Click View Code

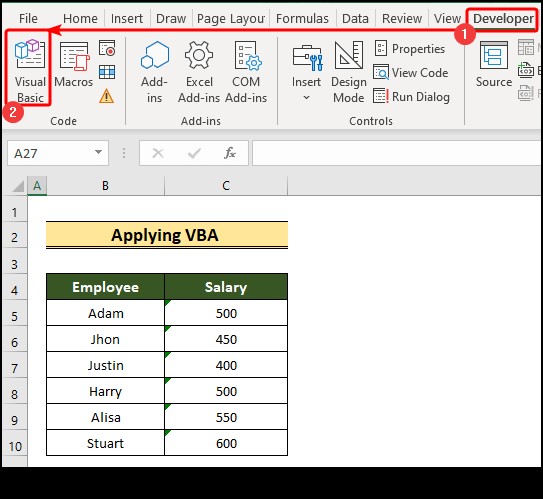[411, 72]
